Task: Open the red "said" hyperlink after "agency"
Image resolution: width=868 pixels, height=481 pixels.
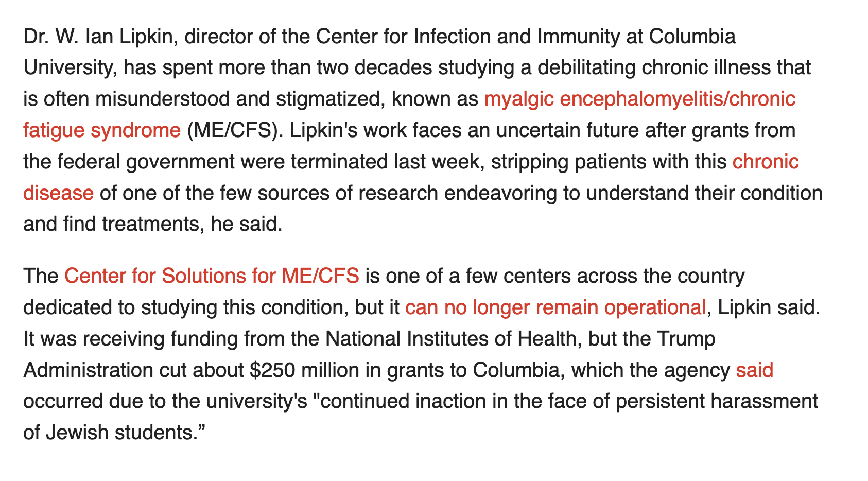Action: coord(754,370)
